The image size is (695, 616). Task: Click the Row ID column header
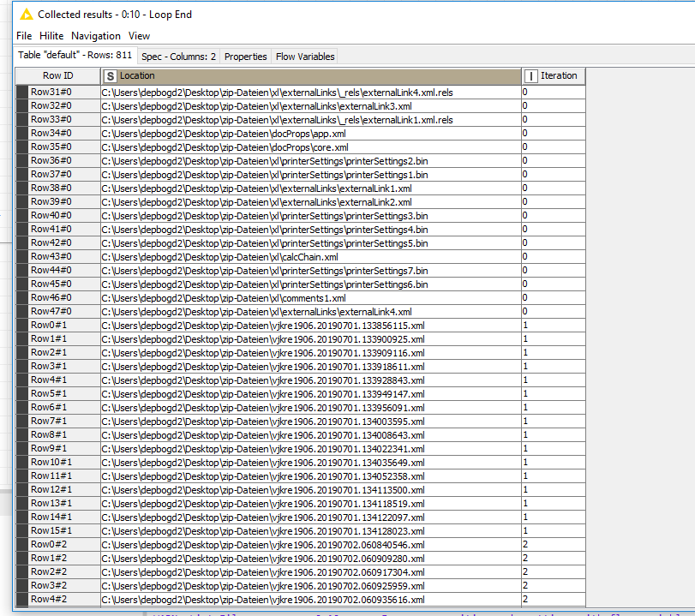[x=58, y=75]
